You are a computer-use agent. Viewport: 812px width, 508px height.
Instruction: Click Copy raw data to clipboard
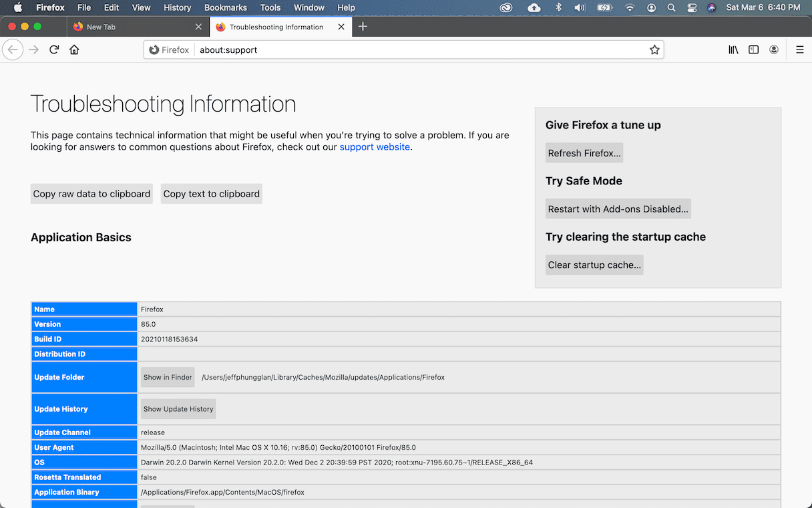91,194
